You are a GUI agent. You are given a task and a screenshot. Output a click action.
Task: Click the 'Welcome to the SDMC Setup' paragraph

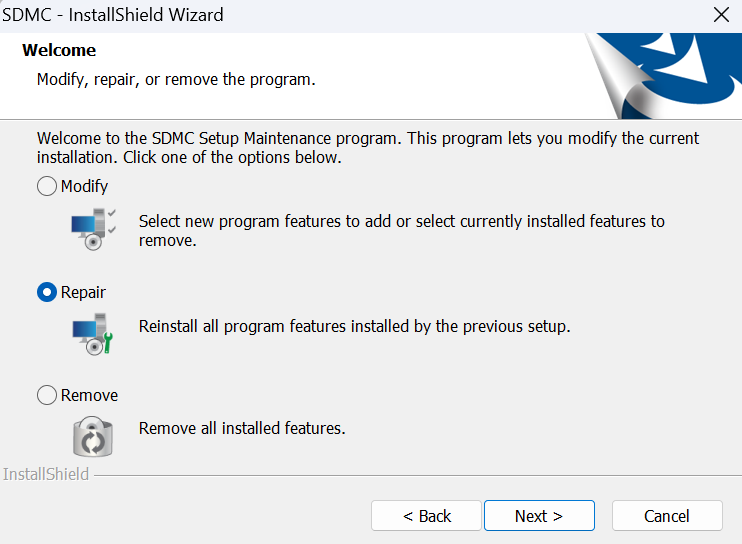point(368,148)
